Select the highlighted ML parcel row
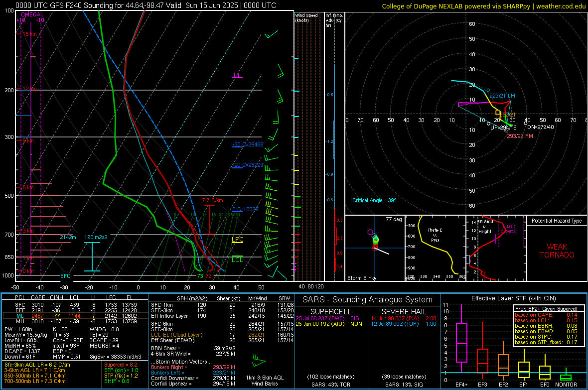This screenshot has height=390, width=588. (x=76, y=316)
